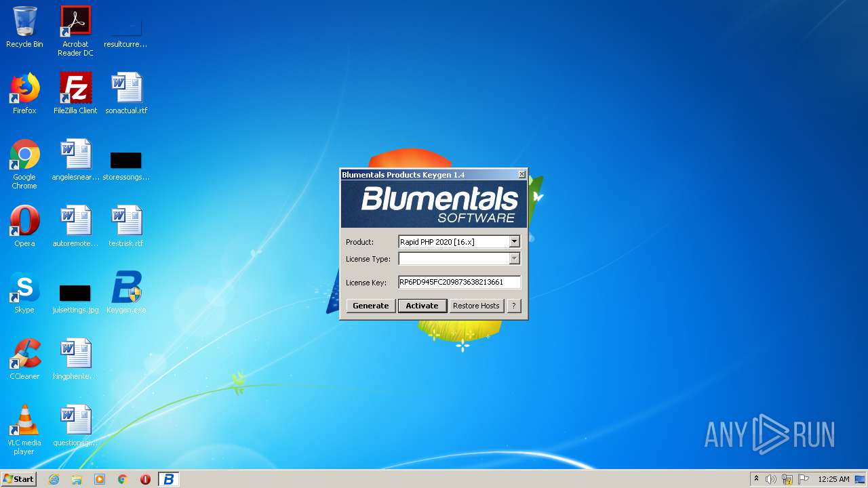Select autoremote... Word document icon
This screenshot has height=488, width=868.
[x=75, y=226]
